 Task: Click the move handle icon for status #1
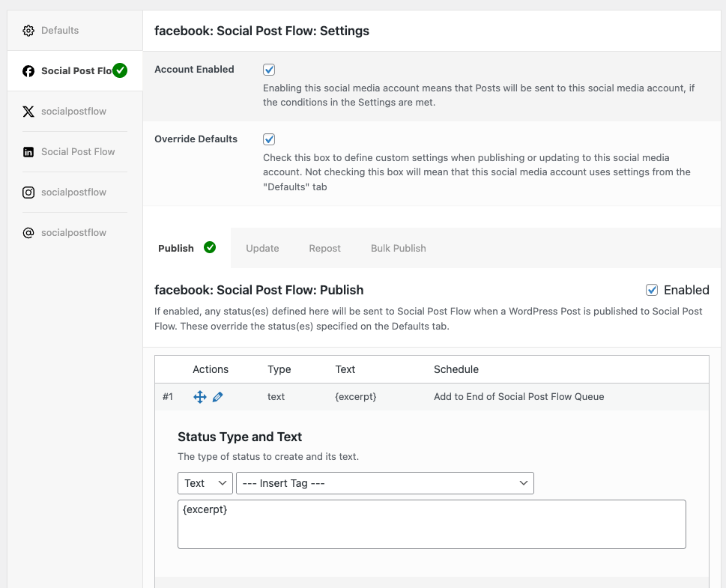(x=200, y=397)
